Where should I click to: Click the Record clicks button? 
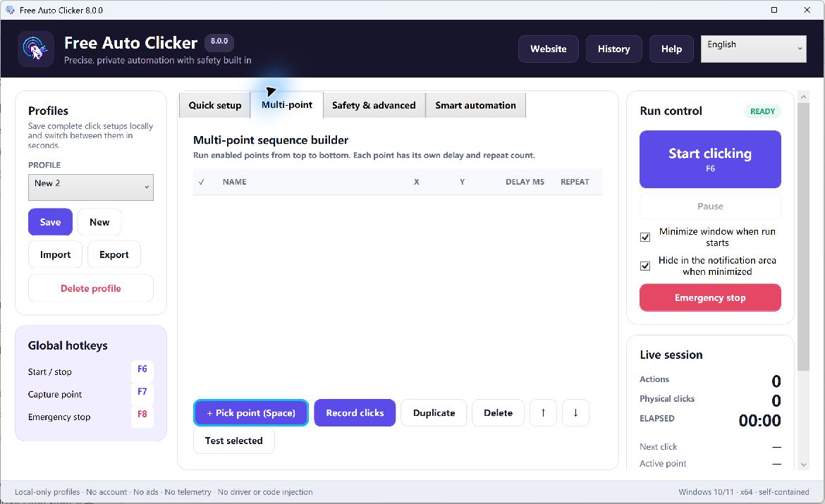[x=355, y=413]
